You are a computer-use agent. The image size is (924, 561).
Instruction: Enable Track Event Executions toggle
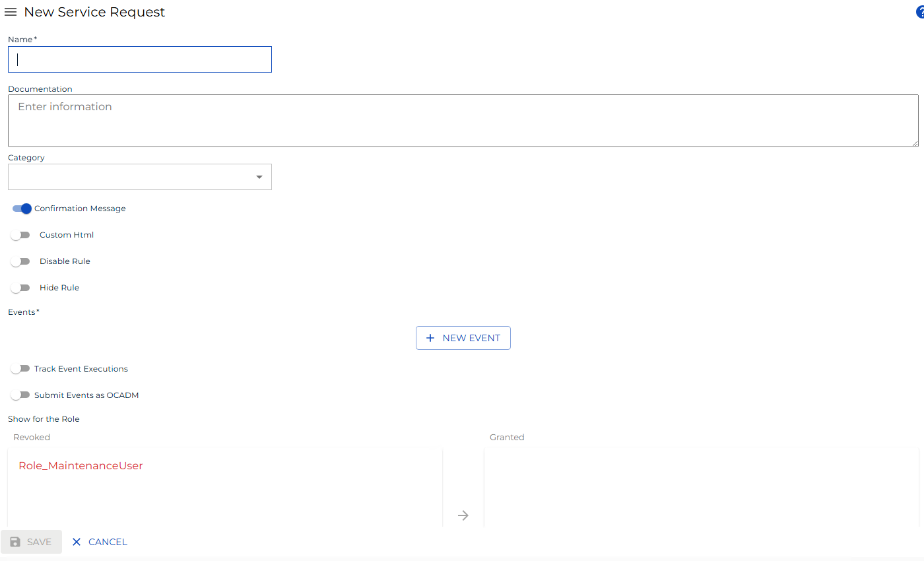click(x=20, y=369)
